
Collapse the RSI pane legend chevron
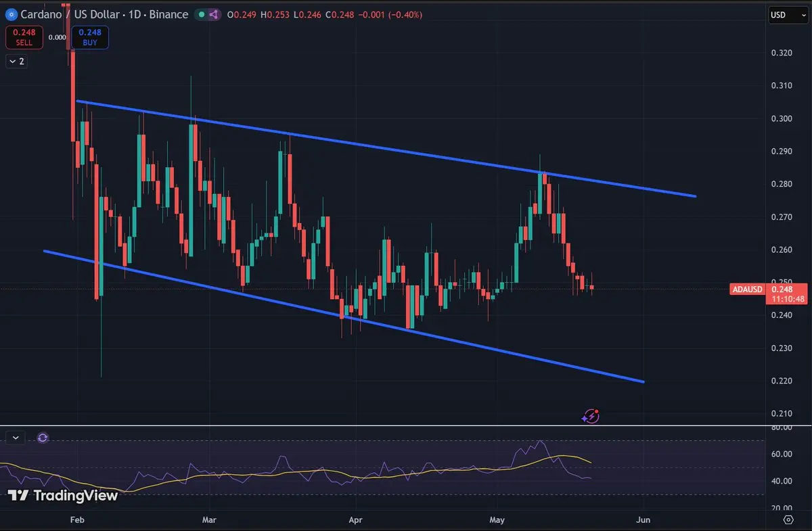[x=16, y=438]
